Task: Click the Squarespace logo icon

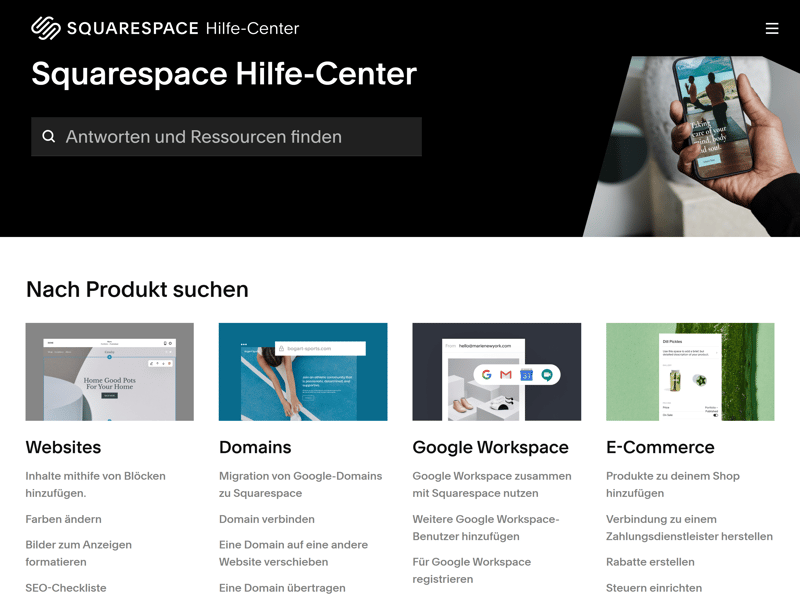Action: pos(46,28)
